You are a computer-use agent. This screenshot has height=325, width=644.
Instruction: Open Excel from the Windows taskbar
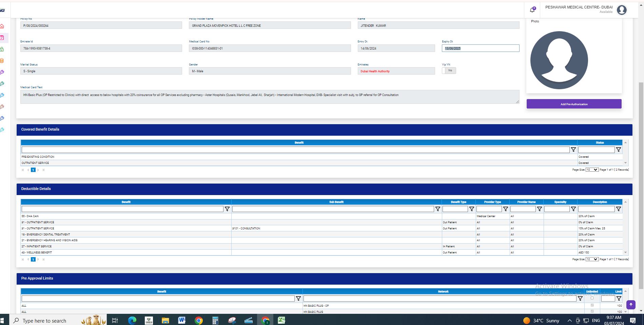coord(281,320)
